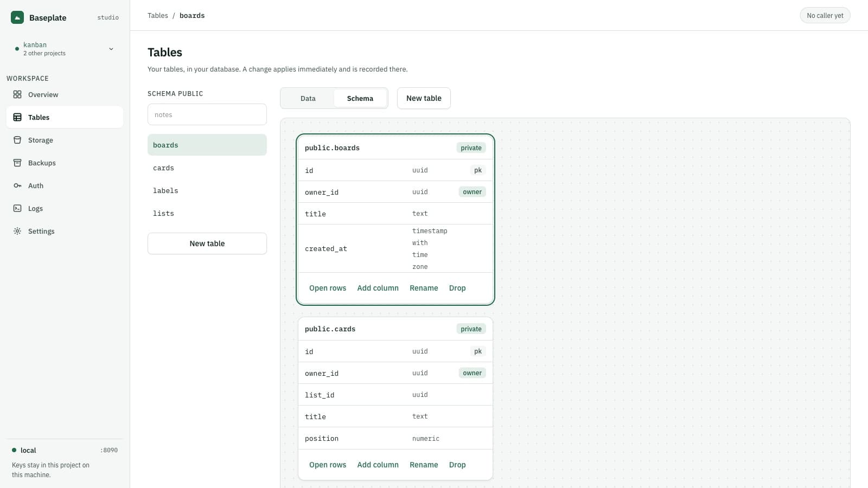
Task: Select the Tables sidebar icon
Action: pyautogui.click(x=17, y=117)
